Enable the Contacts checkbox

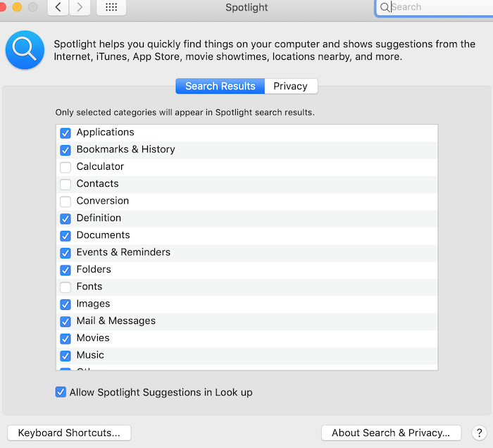point(65,185)
